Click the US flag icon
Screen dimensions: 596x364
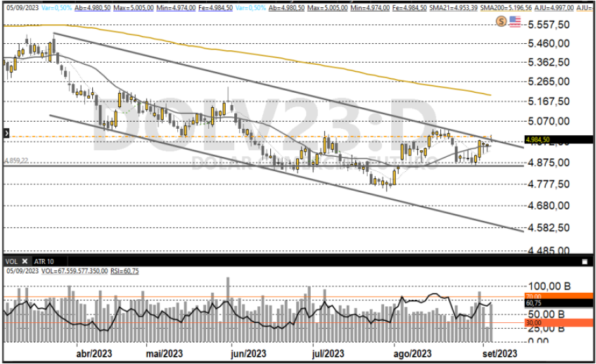tap(515, 22)
